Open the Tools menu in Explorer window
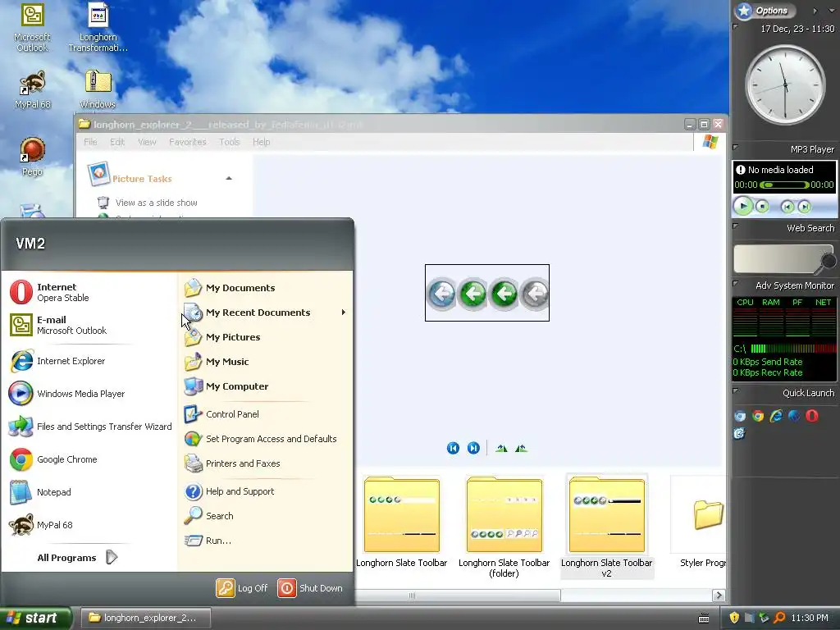This screenshot has height=630, width=840. (x=230, y=142)
